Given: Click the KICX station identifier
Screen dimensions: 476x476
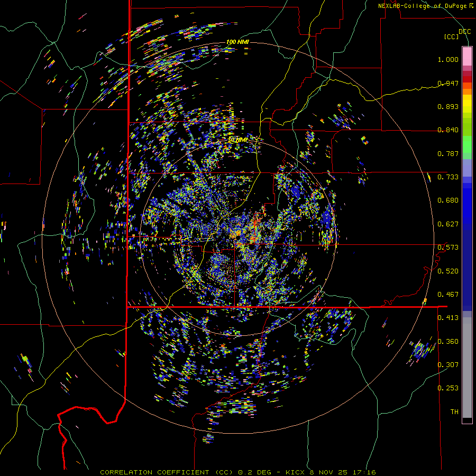Looking at the screenshot, I should (x=295, y=472).
